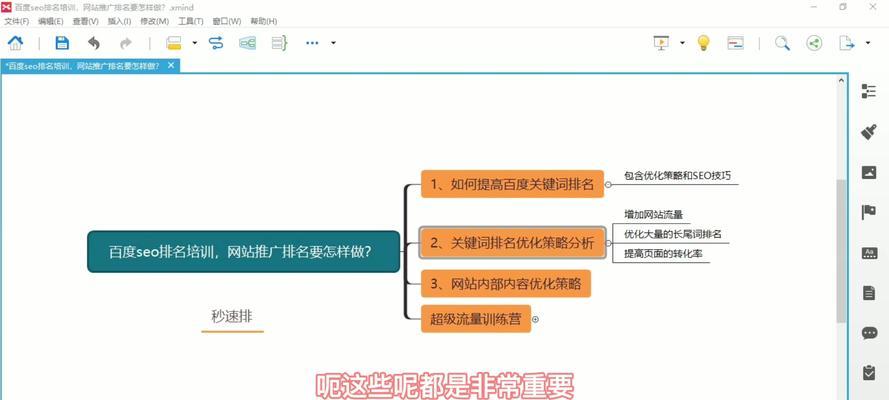889x400 pixels.
Task: Start presentation mode
Action: 661,43
